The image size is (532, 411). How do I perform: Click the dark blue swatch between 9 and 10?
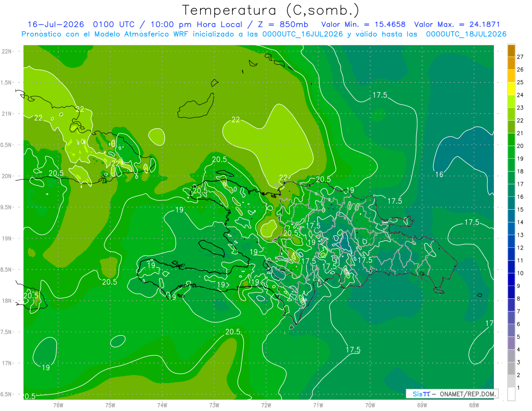[511, 280]
